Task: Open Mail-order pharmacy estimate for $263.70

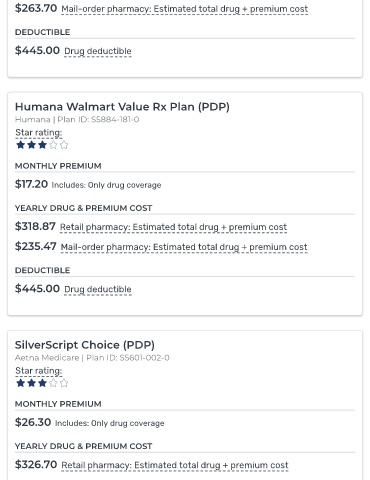Action: tap(184, 9)
